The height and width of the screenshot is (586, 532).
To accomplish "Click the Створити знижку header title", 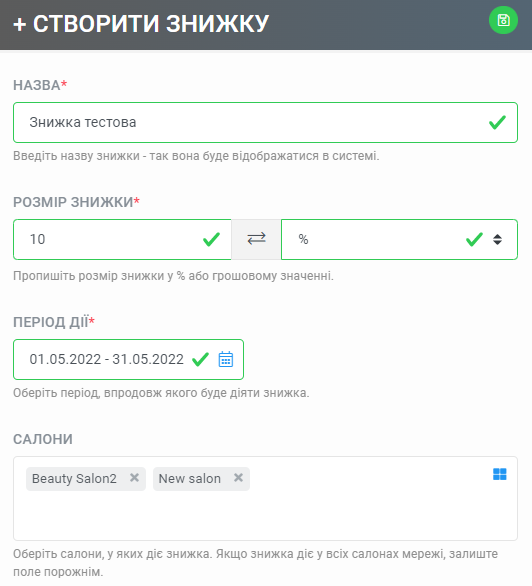I will click(151, 24).
